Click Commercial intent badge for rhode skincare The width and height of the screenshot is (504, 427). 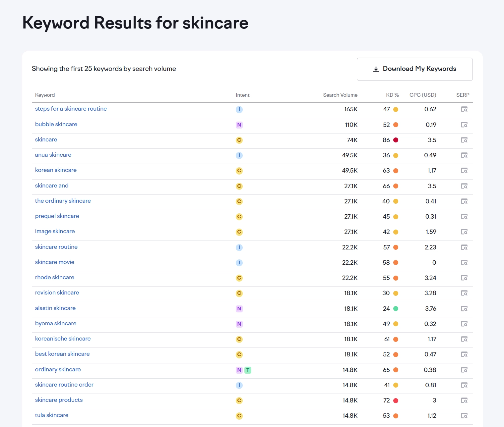click(239, 278)
